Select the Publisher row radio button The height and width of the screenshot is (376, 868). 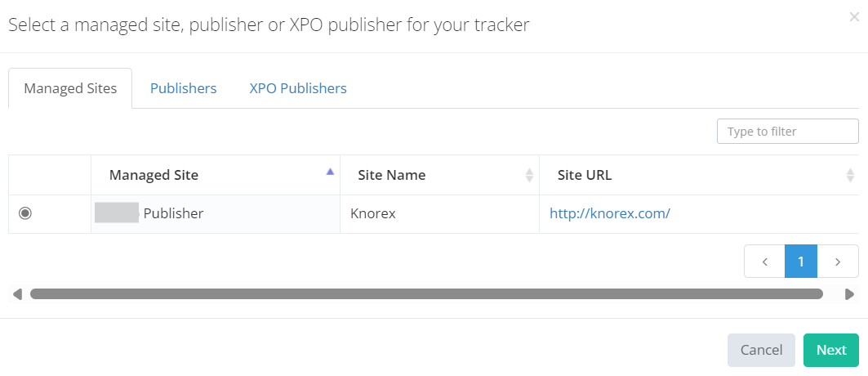pos(25,213)
